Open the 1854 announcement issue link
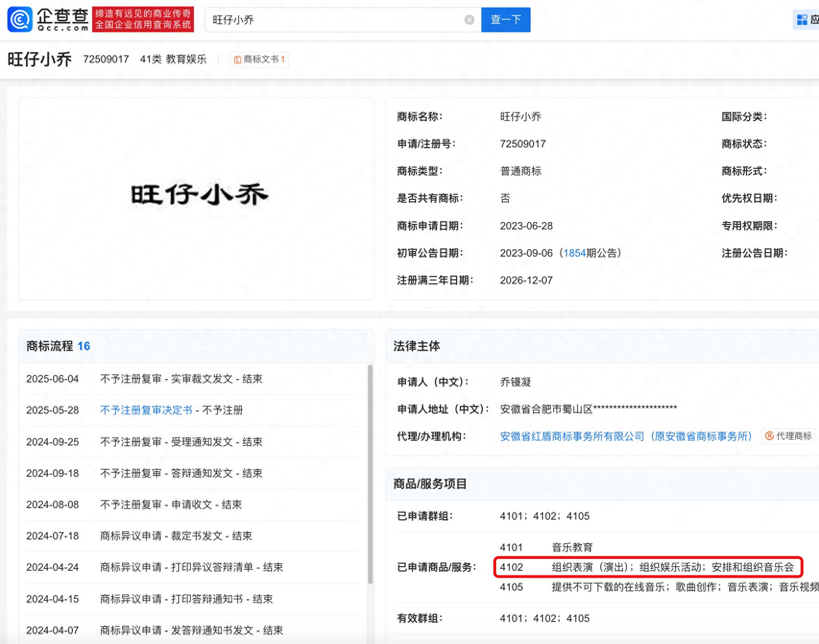The image size is (819, 644). coord(574,253)
